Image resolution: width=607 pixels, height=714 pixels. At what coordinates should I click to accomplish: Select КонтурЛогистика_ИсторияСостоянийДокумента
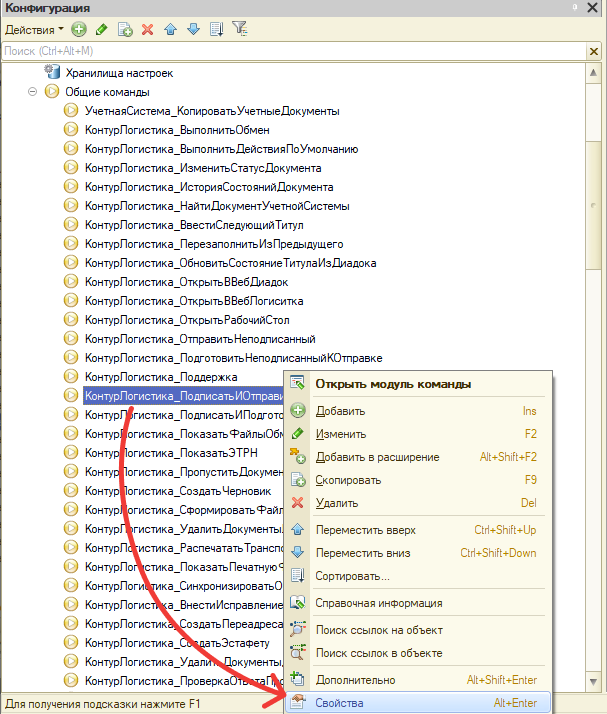209,187
